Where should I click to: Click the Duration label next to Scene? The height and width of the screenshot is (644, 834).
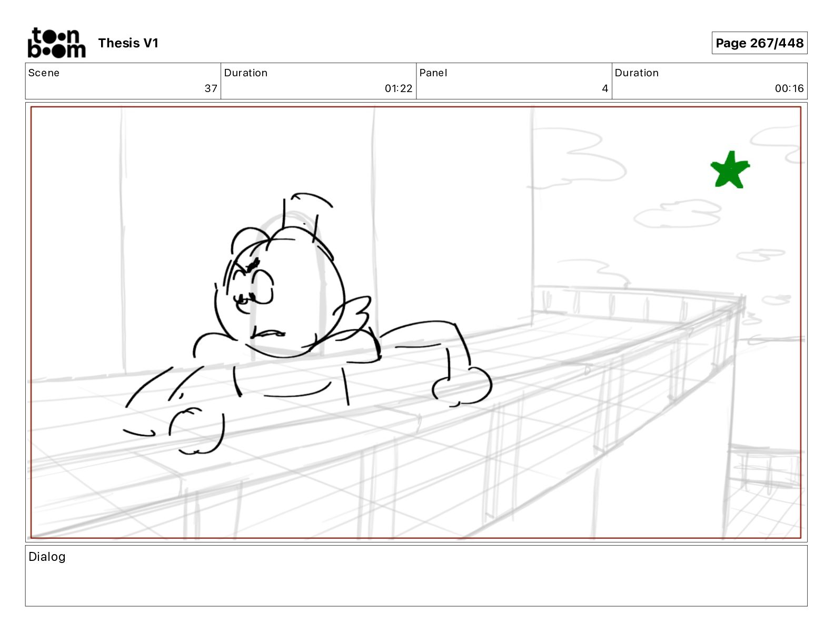(x=246, y=73)
